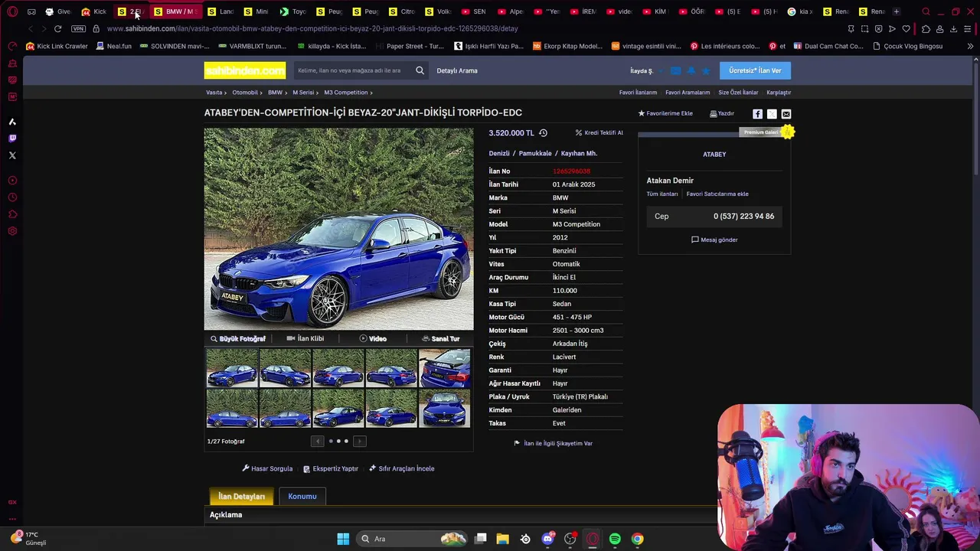Share listing via email envelope icon
980x551 pixels.
786,114
